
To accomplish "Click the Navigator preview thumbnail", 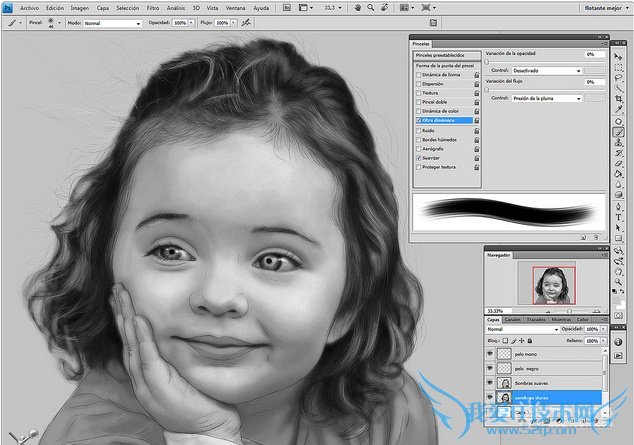I will 547,283.
